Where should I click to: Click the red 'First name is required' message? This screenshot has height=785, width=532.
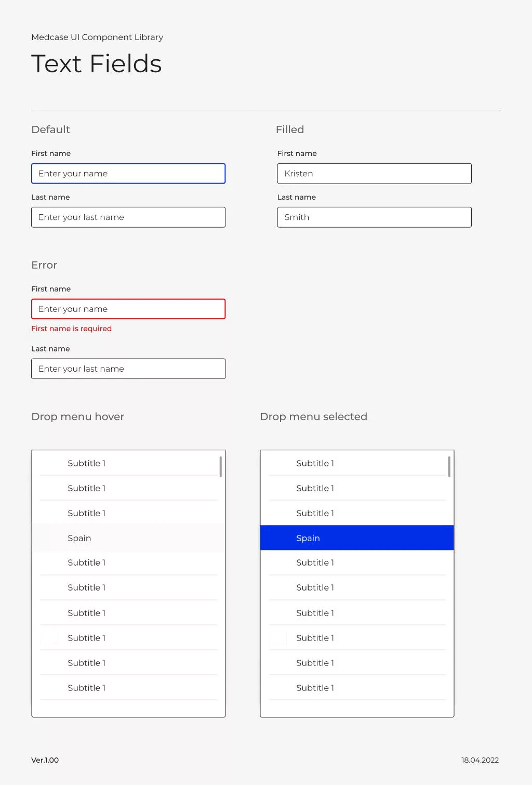click(72, 329)
